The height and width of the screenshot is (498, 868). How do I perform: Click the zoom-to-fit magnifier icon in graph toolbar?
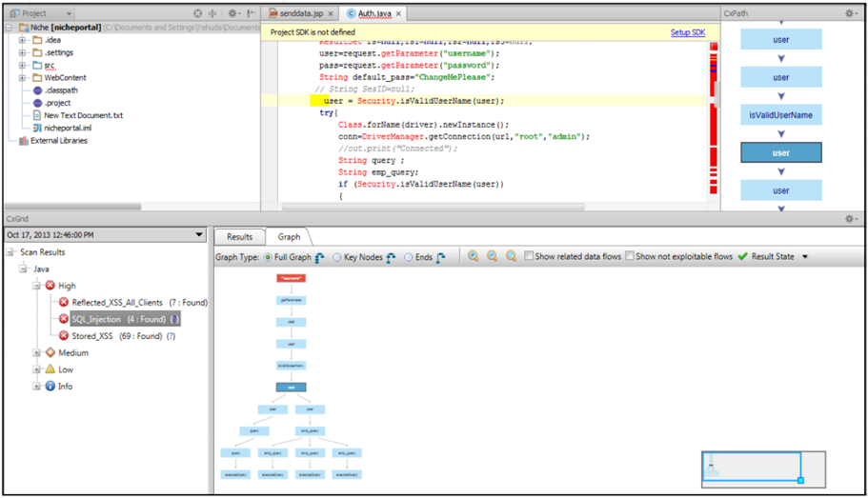[512, 257]
